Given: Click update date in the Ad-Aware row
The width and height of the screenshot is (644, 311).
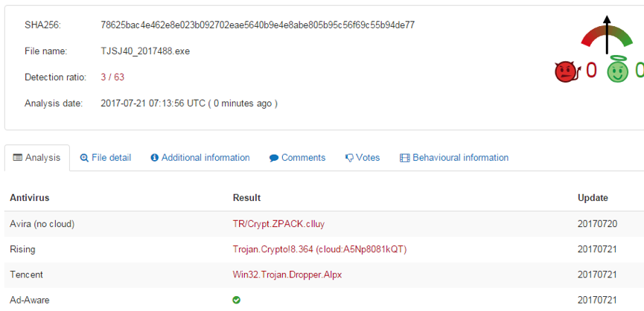Looking at the screenshot, I should (597, 300).
